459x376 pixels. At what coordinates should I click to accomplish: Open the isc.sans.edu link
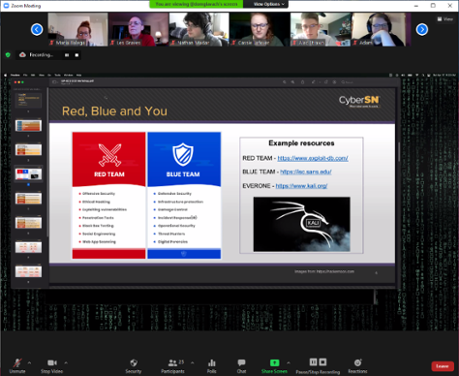pyautogui.click(x=306, y=172)
